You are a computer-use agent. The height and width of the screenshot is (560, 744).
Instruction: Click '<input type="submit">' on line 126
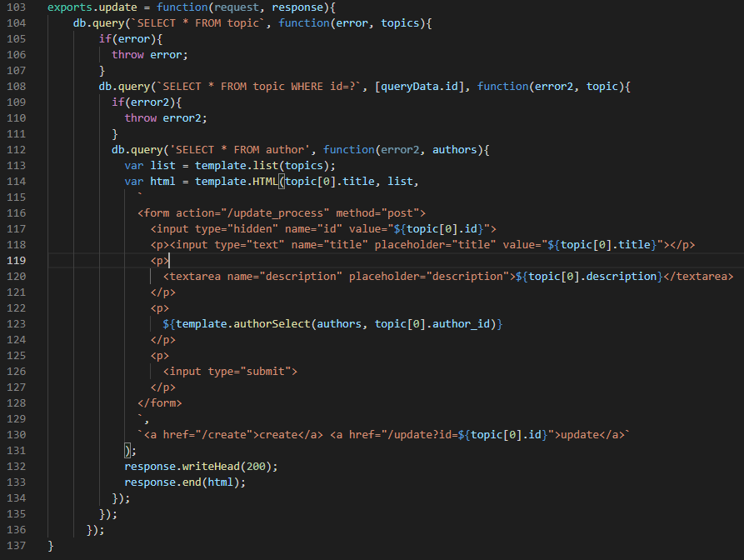(x=230, y=371)
